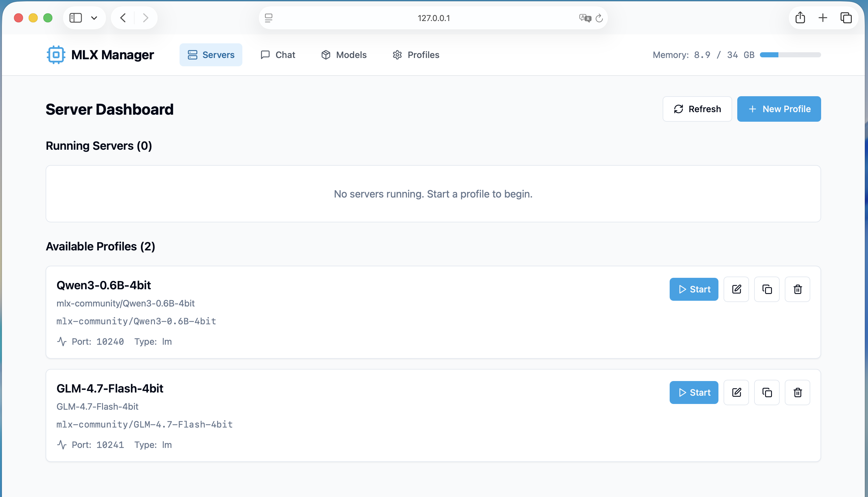The height and width of the screenshot is (497, 868).
Task: Delete the Qwen3-0.6B-4bit profile
Action: pyautogui.click(x=797, y=289)
